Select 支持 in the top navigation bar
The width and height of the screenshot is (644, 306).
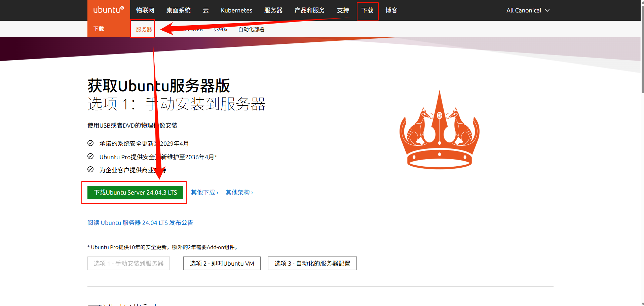point(343,10)
